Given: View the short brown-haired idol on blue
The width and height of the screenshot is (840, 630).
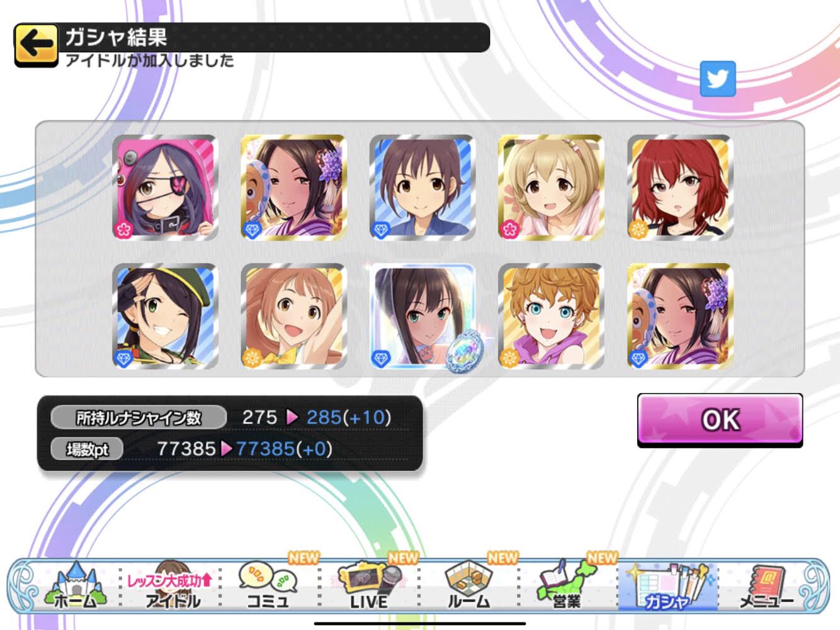Looking at the screenshot, I should [423, 187].
